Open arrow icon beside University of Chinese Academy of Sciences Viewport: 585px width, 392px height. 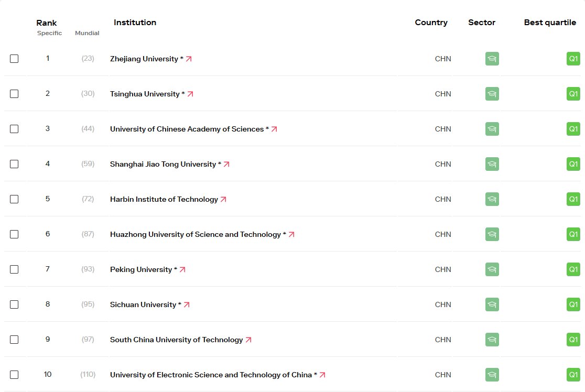point(274,129)
